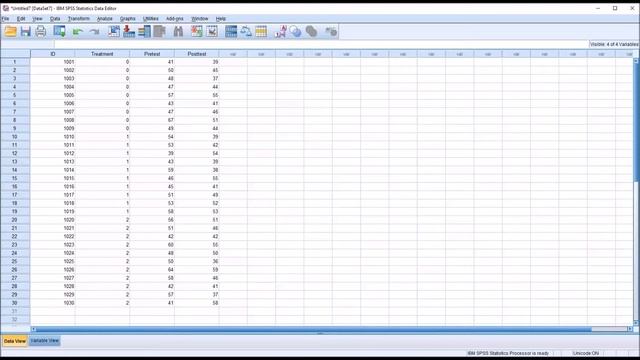Open the Help menu

(x=221, y=19)
